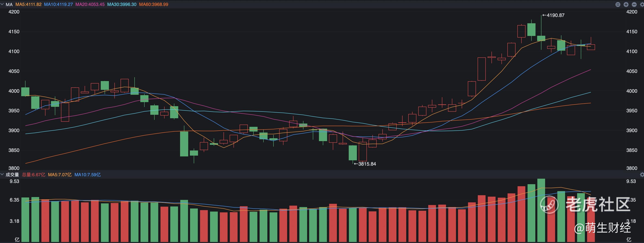Zoom in chart with plus icon
Screen dimensions: 644x243
[x=626, y=4]
